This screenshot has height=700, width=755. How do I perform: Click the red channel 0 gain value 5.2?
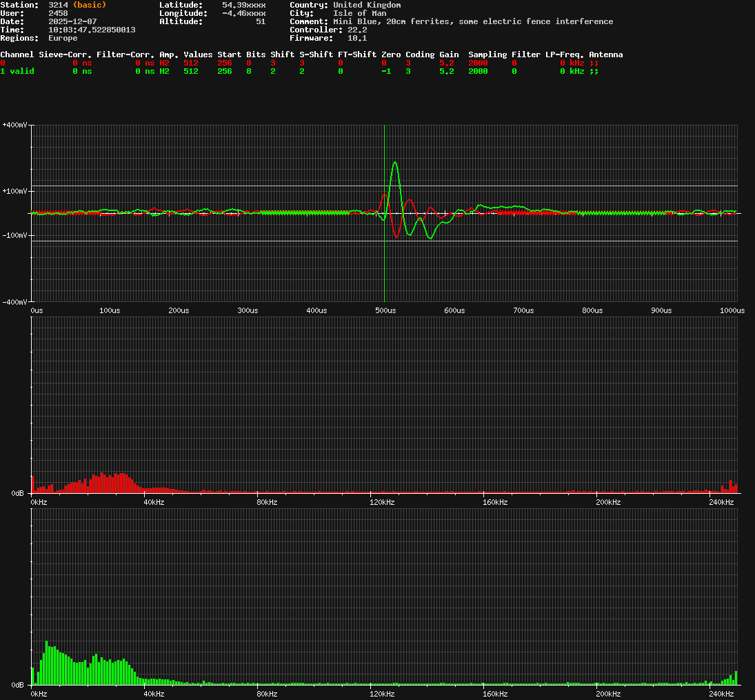446,63
